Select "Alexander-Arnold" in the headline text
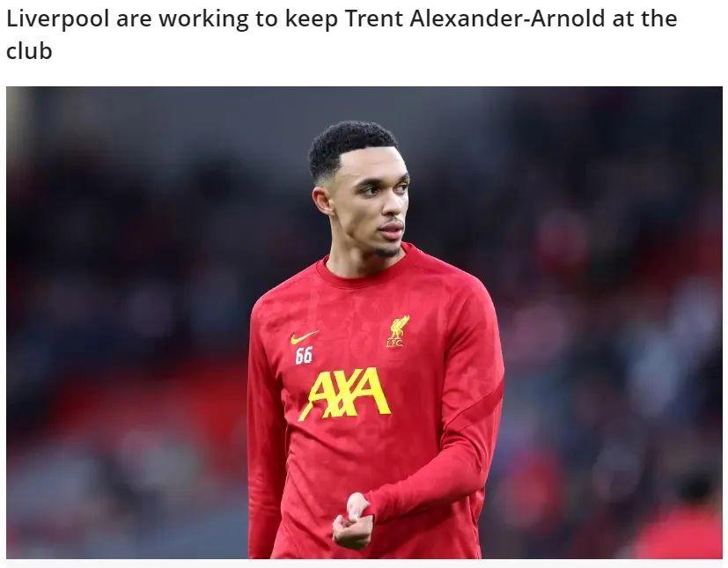 pyautogui.click(x=508, y=18)
